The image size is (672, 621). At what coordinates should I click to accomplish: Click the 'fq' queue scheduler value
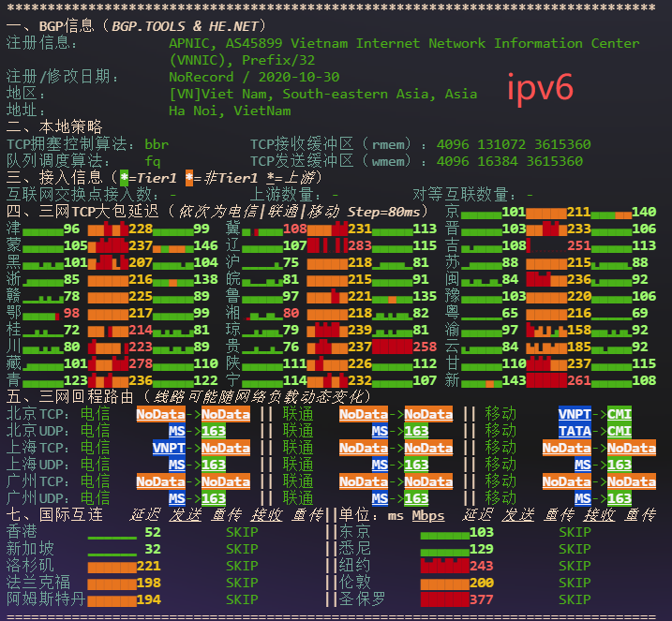tap(153, 161)
